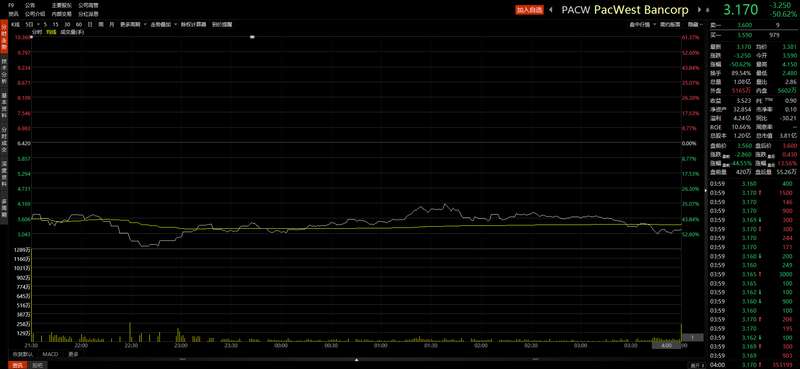
Task: Select the 5-minute chart period
Action: click(x=45, y=24)
